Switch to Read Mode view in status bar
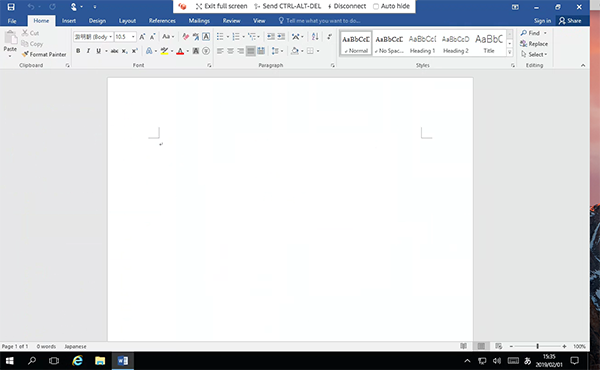The image size is (600, 370). click(463, 346)
